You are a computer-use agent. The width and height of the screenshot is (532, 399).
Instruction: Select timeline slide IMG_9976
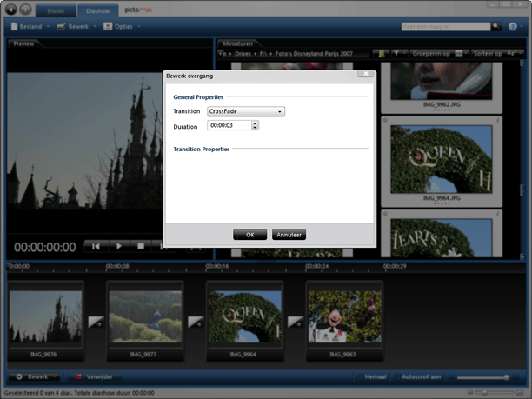coord(45,321)
